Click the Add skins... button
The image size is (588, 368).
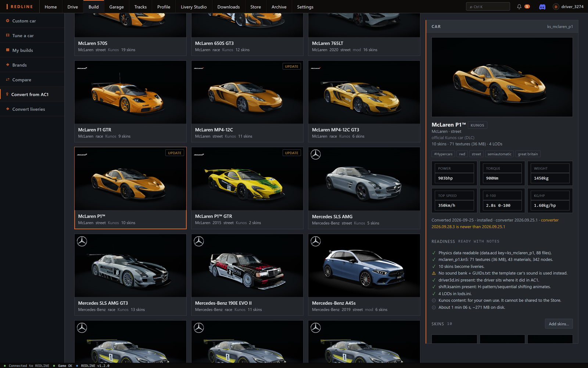pyautogui.click(x=559, y=324)
